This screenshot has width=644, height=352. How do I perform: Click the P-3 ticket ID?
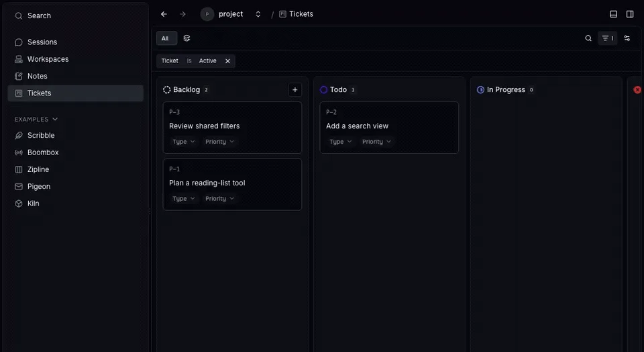174,112
